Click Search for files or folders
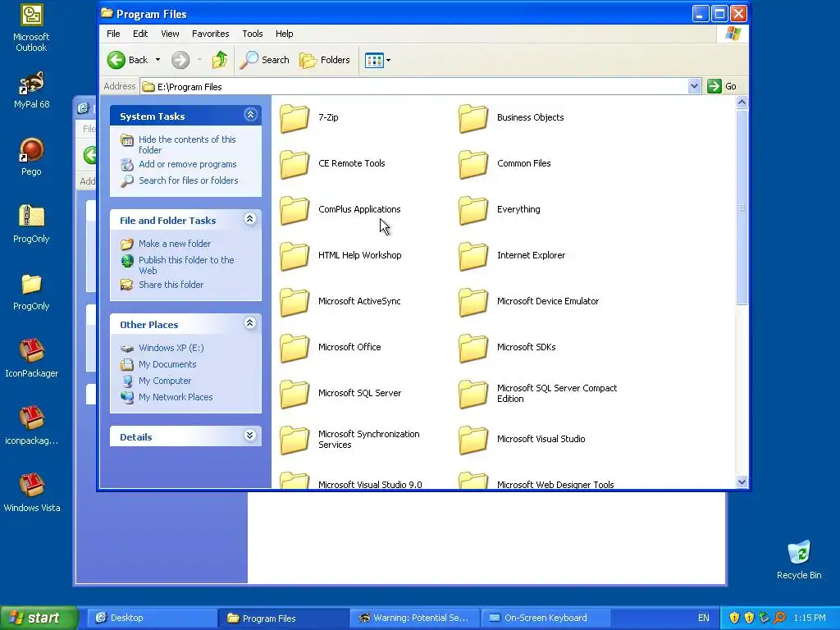The width and height of the screenshot is (840, 630). (189, 180)
